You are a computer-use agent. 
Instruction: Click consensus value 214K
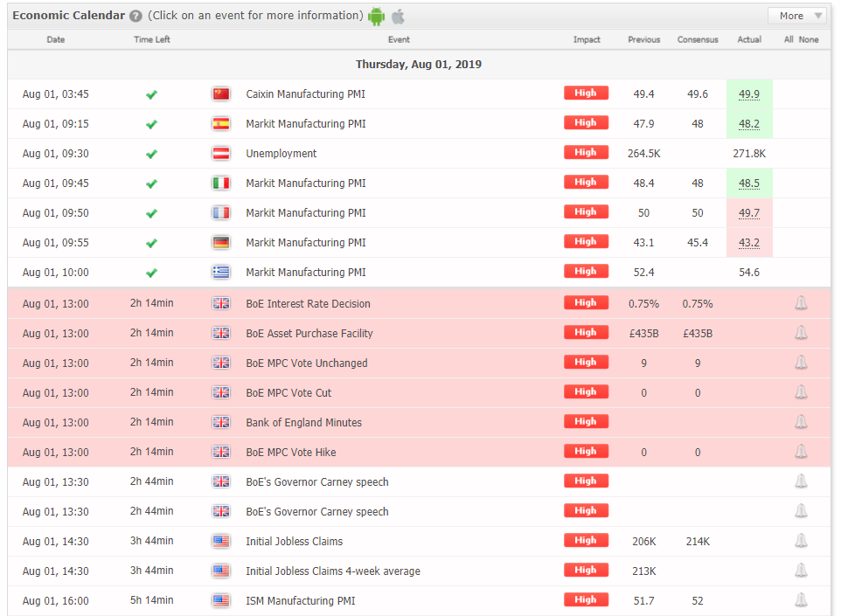(698, 542)
